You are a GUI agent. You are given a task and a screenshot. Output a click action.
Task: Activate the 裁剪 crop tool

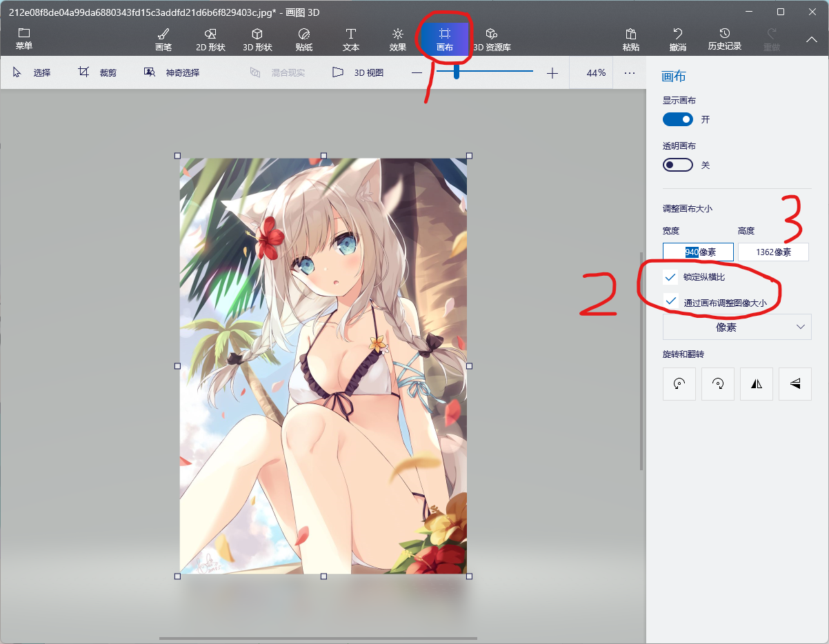tap(97, 72)
